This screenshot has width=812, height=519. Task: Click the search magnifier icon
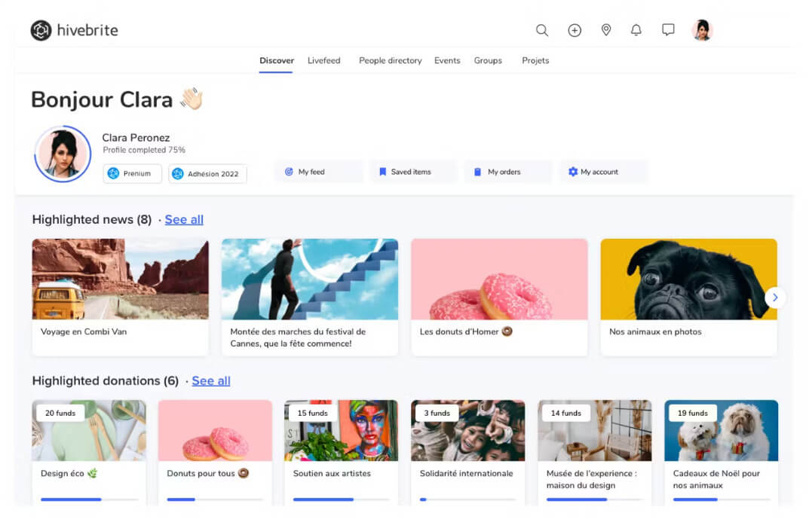(x=541, y=30)
